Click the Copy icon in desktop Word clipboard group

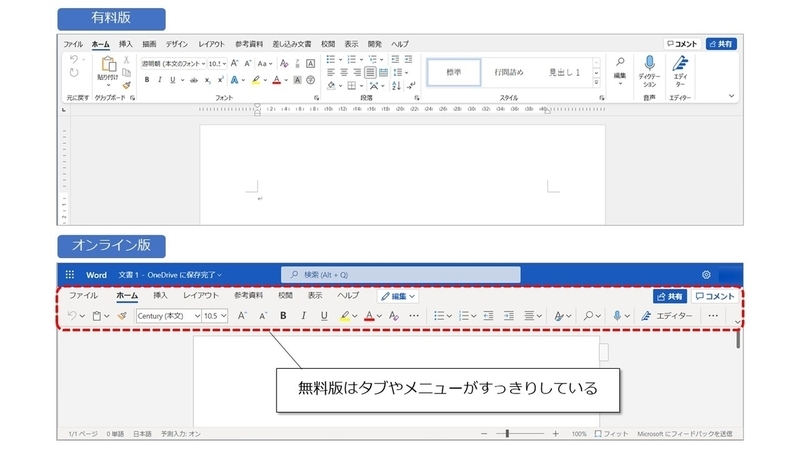[127, 73]
